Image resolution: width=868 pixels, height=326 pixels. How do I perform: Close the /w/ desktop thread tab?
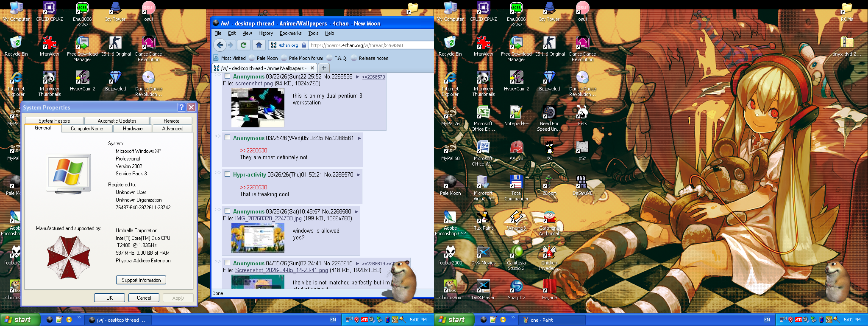point(312,68)
